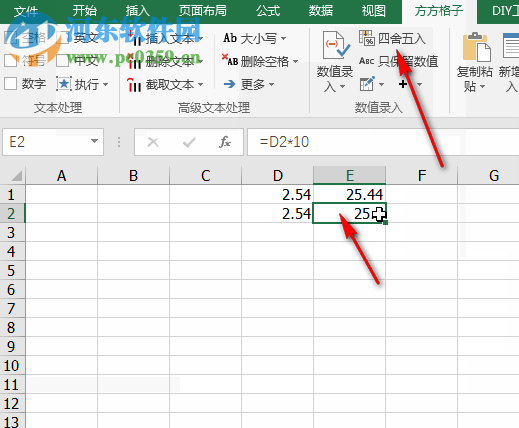The height and width of the screenshot is (428, 519).
Task: Click the plus sign icon
Action: click(x=403, y=84)
